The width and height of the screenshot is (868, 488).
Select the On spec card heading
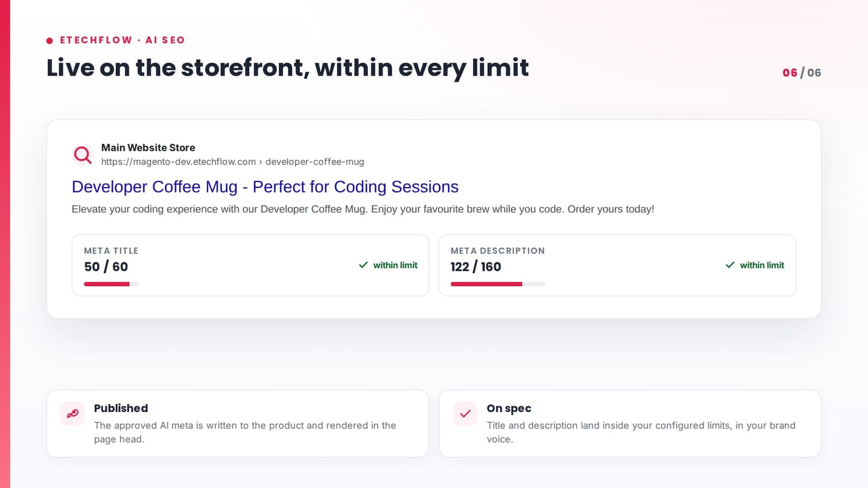coord(509,408)
